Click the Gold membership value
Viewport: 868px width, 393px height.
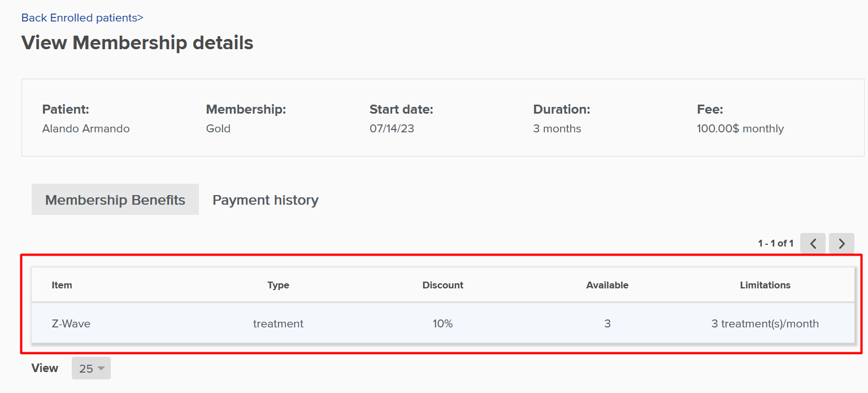click(x=218, y=128)
